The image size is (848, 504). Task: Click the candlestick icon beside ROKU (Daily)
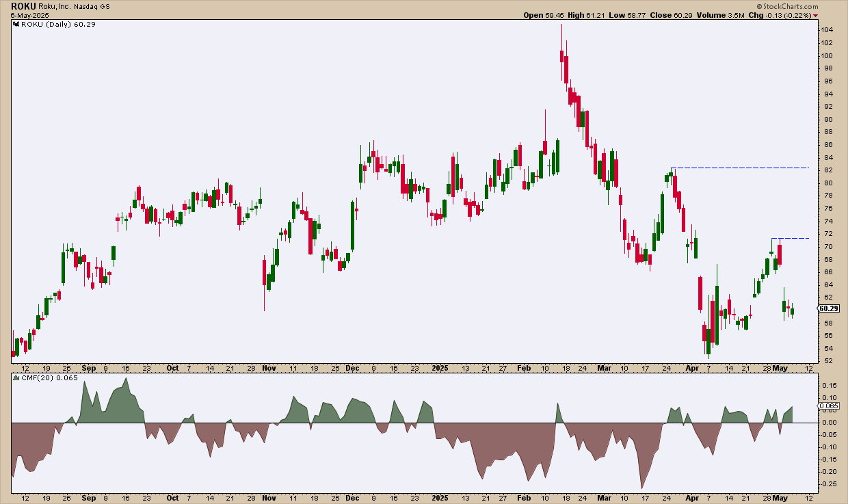pos(15,24)
